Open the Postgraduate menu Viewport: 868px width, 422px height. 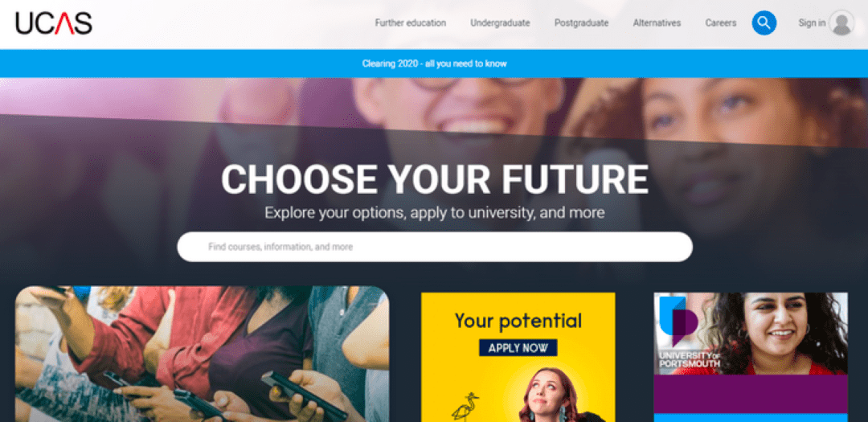581,23
